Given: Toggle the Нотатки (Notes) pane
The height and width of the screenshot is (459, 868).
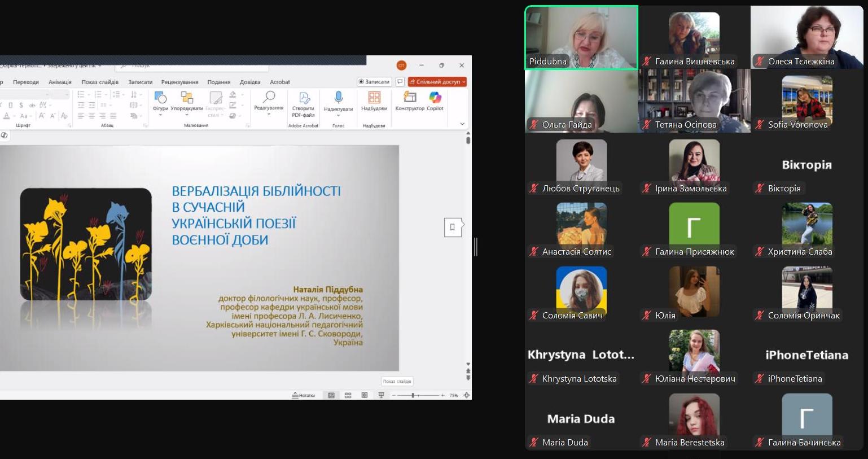Looking at the screenshot, I should tap(304, 395).
